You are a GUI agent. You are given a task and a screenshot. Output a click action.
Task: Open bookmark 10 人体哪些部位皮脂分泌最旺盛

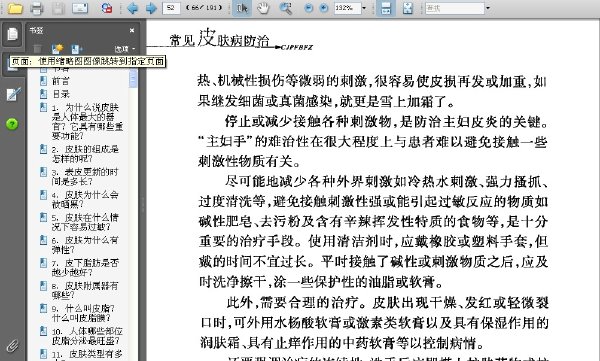pyautogui.click(x=87, y=336)
